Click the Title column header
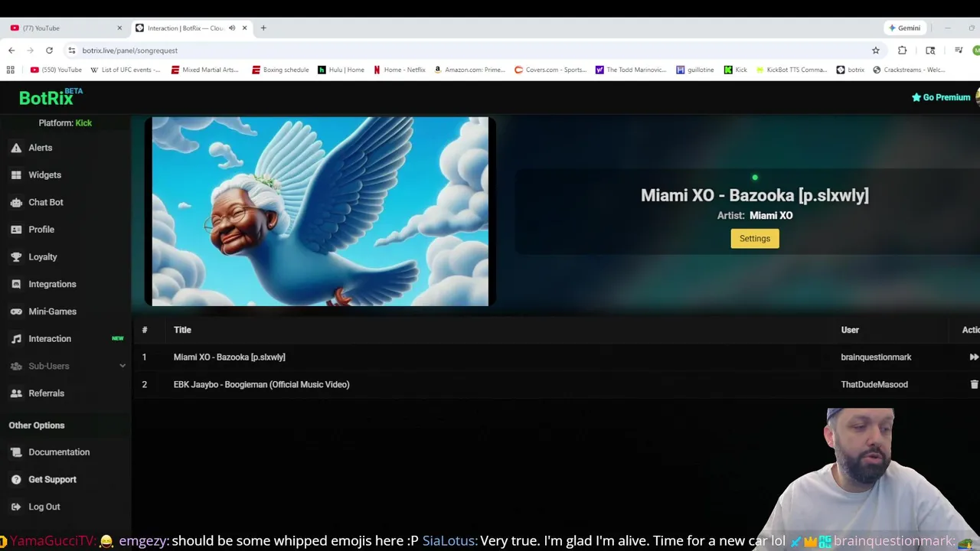 pyautogui.click(x=182, y=330)
